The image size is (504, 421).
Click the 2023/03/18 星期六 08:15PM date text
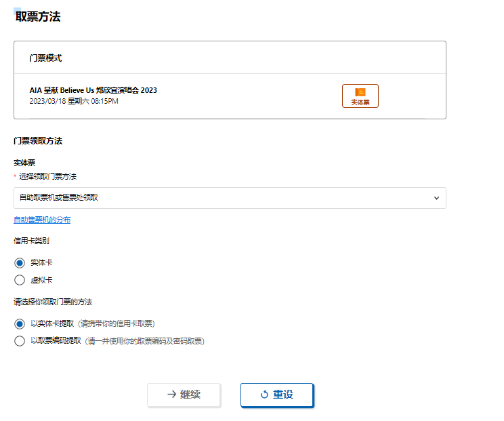(74, 101)
